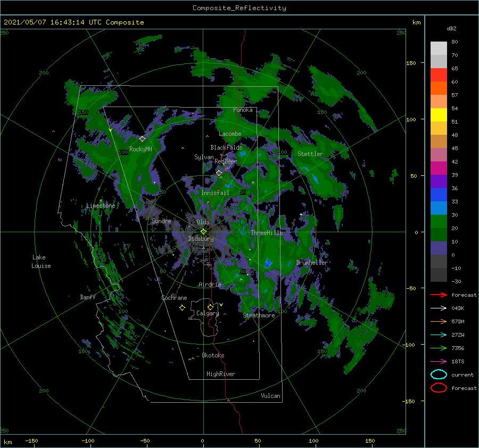Viewport: 479px width, 448px height.
Task: Click the Ponoka city label
Action: tap(243, 110)
